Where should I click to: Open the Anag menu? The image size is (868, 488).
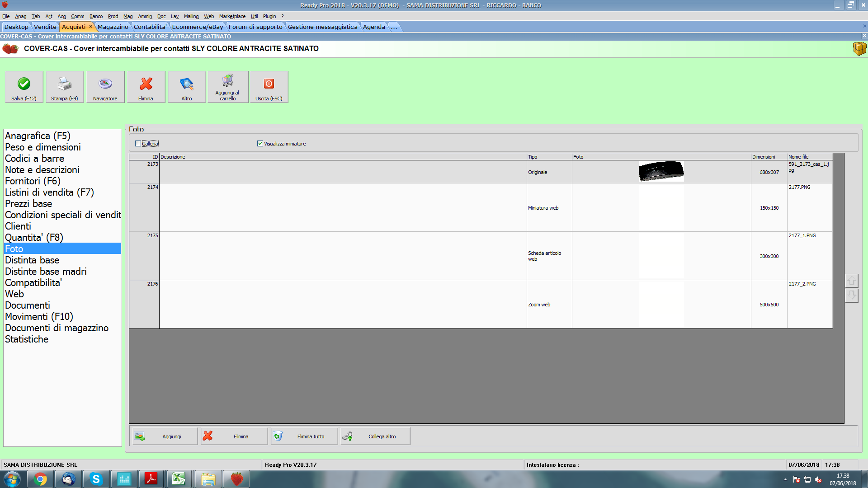point(21,16)
